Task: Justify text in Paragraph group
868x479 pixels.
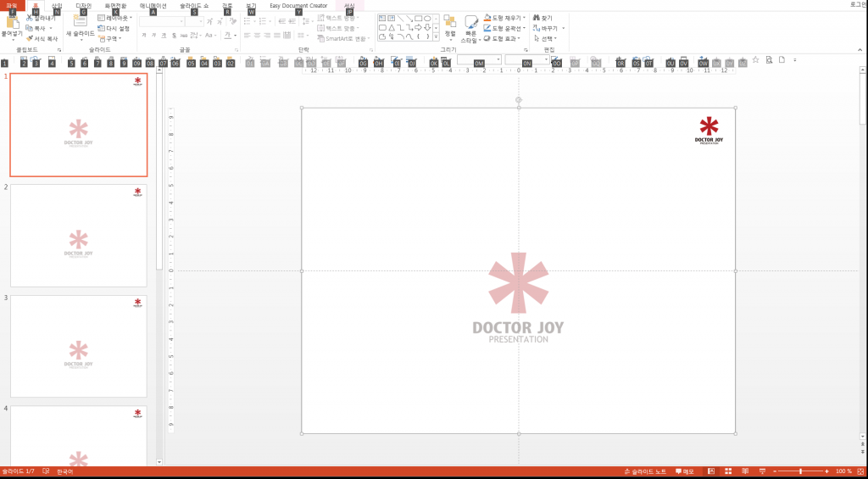Action: click(x=277, y=36)
